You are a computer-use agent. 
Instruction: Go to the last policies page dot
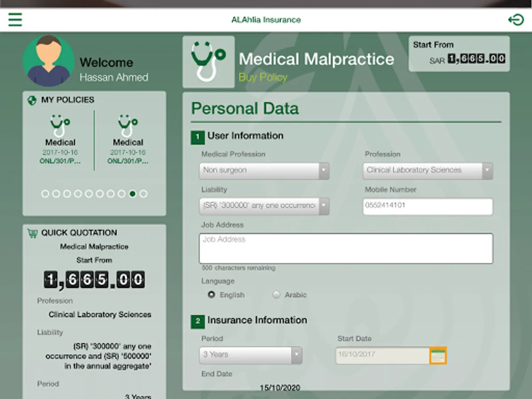[143, 194]
